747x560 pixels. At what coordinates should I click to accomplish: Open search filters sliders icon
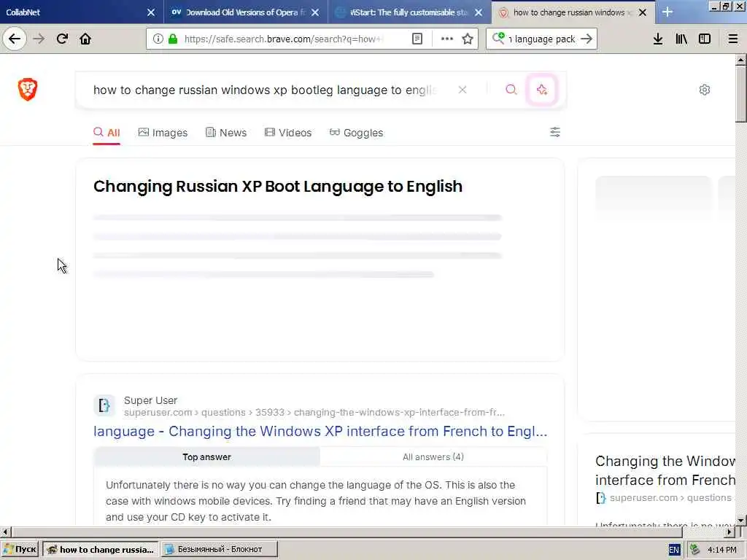tap(555, 132)
